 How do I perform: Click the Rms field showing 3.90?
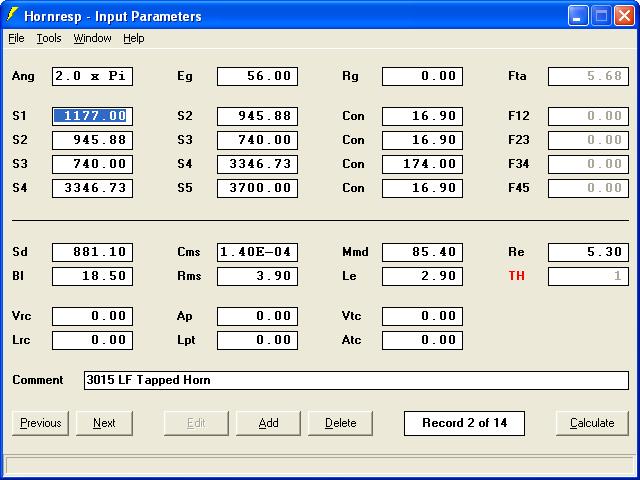coord(258,276)
